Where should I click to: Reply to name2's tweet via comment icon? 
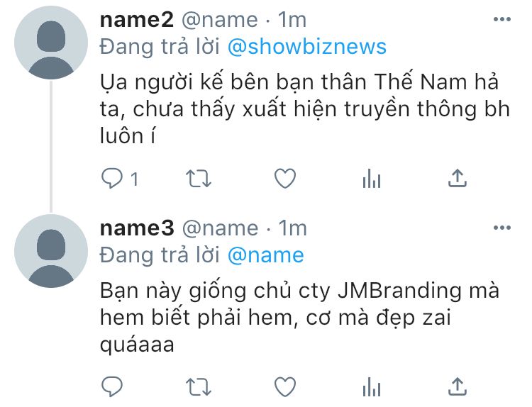(x=112, y=179)
